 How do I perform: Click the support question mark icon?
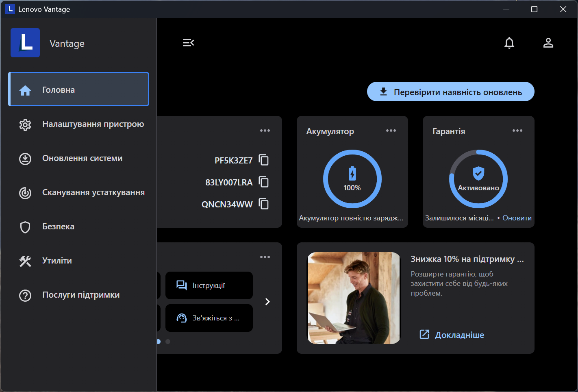click(25, 295)
